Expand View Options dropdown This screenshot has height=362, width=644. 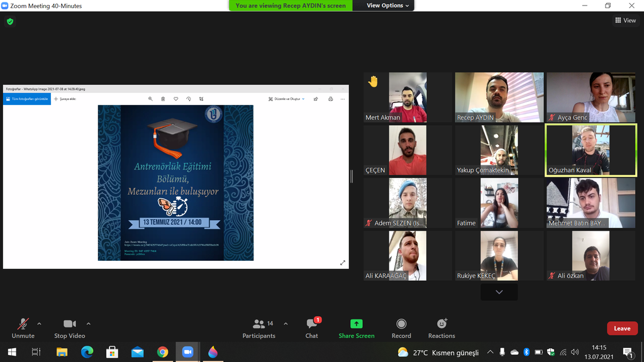coord(387,6)
